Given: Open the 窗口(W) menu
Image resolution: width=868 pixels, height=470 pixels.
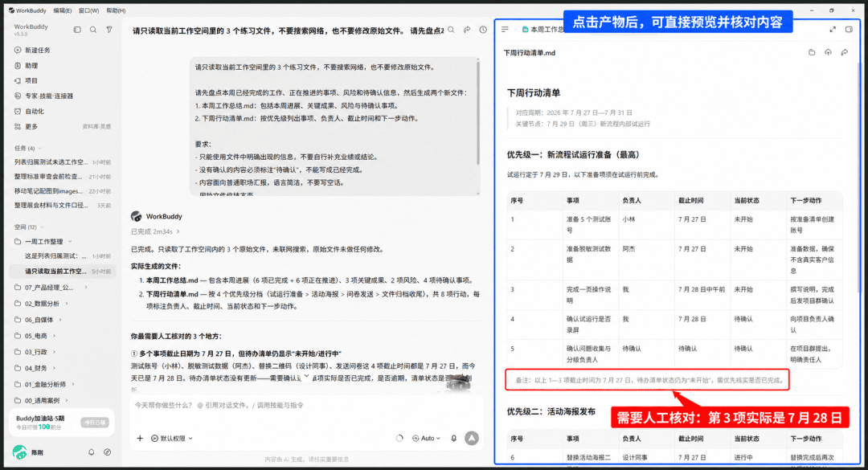Looking at the screenshot, I should (88, 10).
